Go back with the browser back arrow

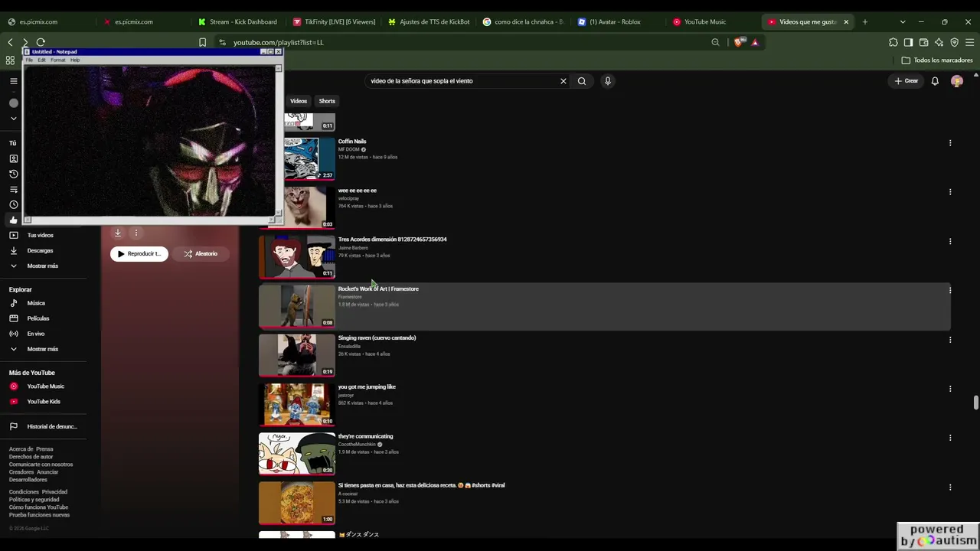(11, 42)
